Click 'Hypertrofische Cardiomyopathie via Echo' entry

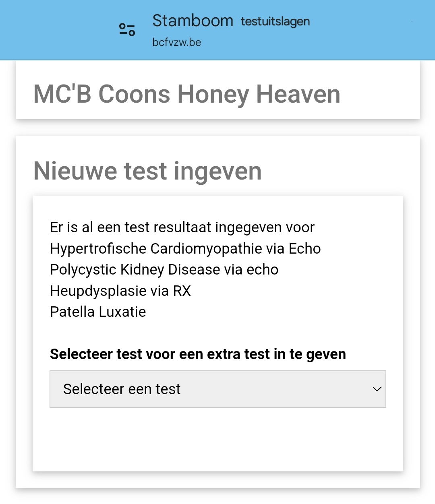(185, 249)
